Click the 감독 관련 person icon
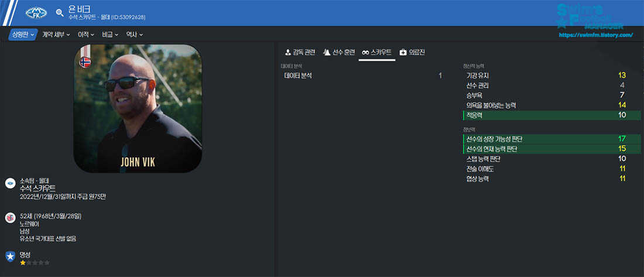 point(287,52)
